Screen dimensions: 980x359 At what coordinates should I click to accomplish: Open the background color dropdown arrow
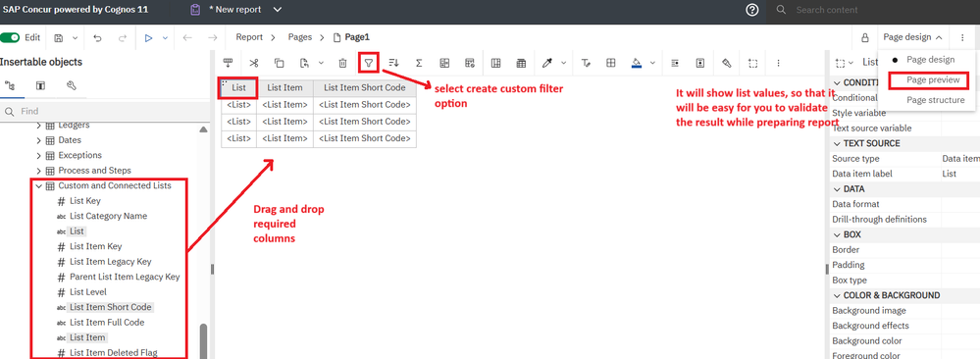coord(652,63)
